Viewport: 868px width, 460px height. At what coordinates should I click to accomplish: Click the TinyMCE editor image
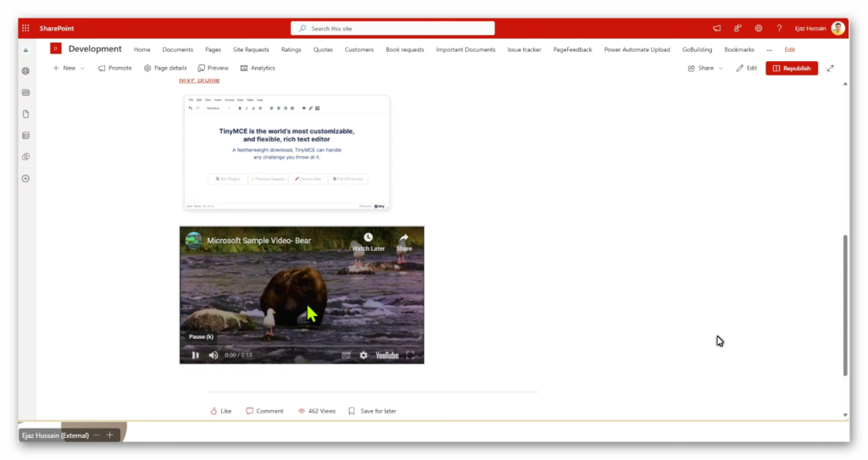(287, 152)
